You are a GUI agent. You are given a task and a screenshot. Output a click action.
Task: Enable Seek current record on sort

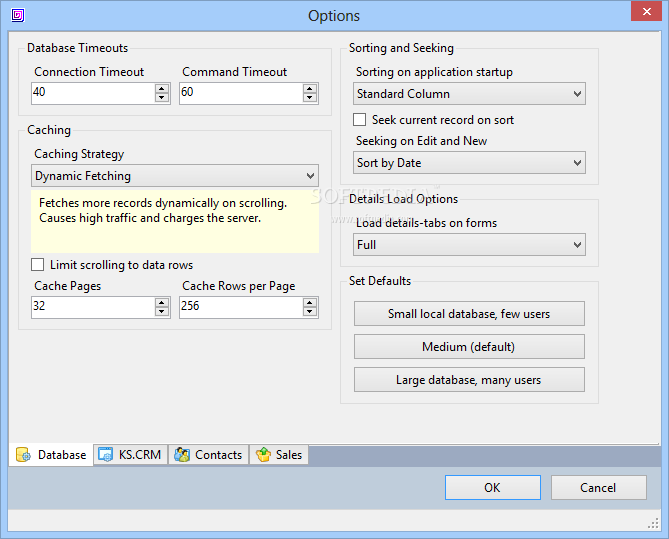pos(359,119)
